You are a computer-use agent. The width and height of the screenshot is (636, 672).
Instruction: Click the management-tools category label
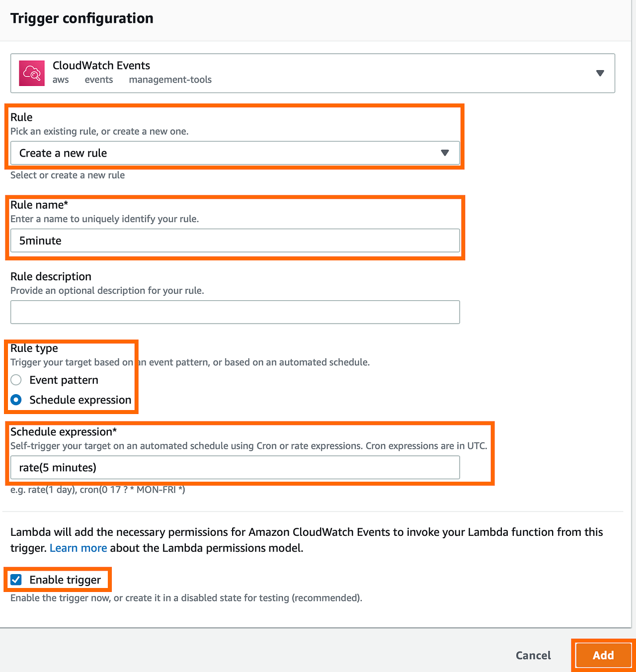[170, 80]
